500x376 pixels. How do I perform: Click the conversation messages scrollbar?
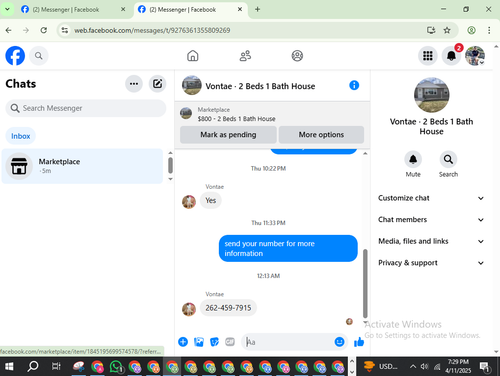pos(365,283)
